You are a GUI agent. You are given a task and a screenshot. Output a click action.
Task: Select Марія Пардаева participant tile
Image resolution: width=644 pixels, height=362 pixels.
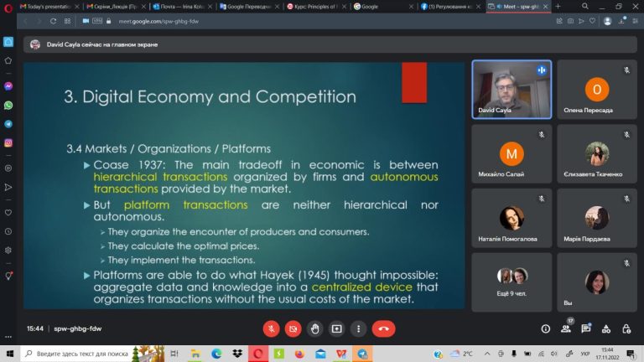click(x=597, y=218)
